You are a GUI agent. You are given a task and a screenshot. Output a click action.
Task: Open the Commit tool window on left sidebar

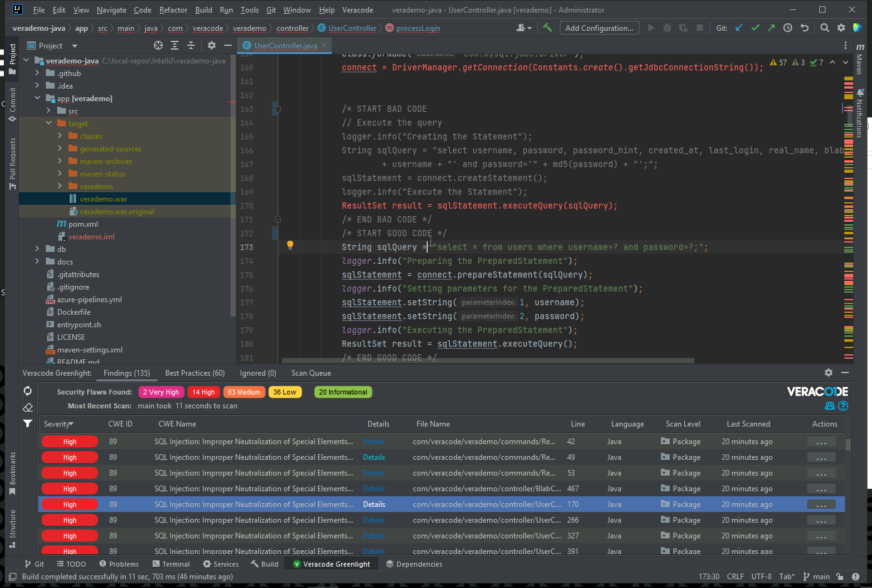tap(12, 104)
